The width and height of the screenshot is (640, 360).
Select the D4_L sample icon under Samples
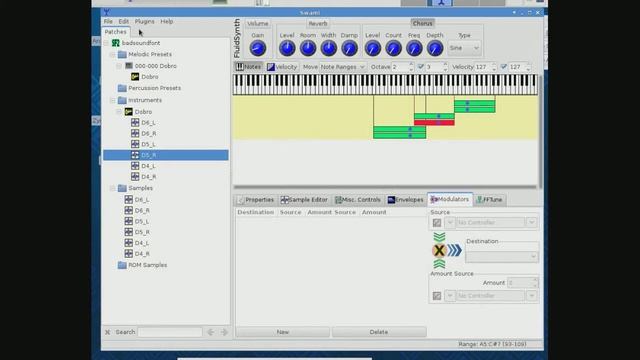point(129,243)
